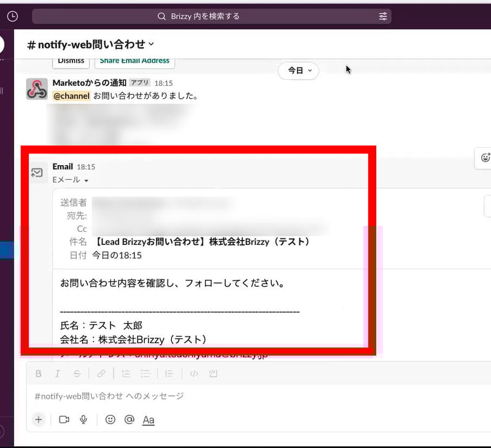The width and height of the screenshot is (491, 448).
Task: Click お問い合わせ内容を確認し text line
Action: (172, 284)
